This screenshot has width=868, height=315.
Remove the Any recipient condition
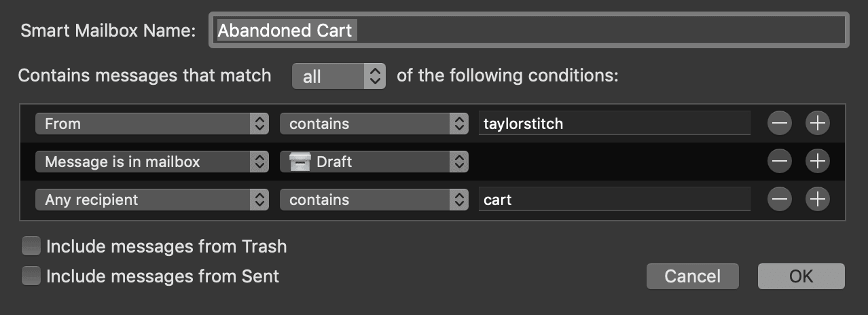(x=780, y=199)
